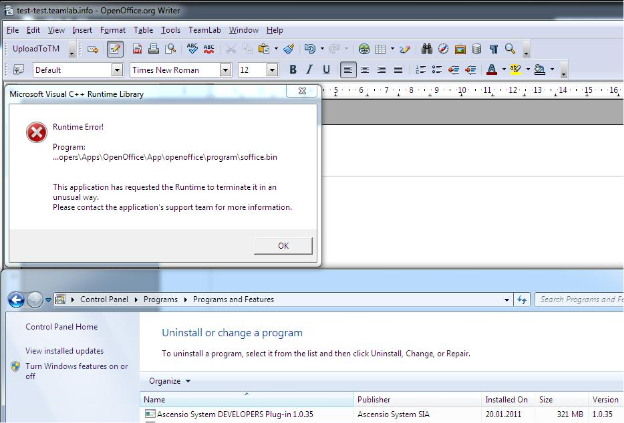Select Ascensio System DEVELOPERS Plug-in row

[x=382, y=414]
